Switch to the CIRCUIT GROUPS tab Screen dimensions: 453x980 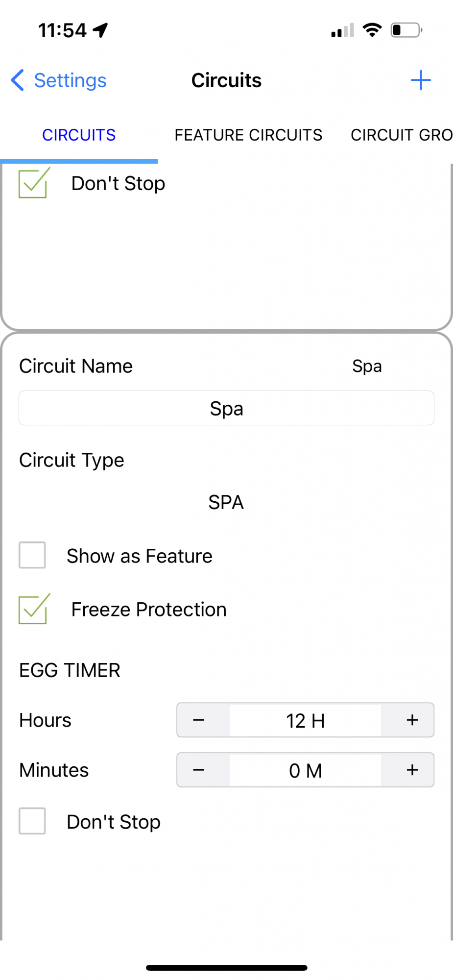402,135
